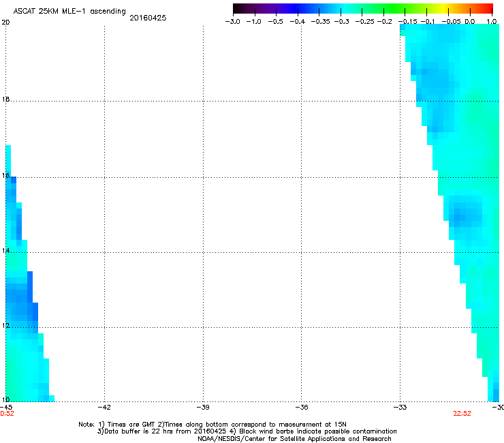The height and width of the screenshot is (443, 504).
Task: Click the longitude label -42
Action: point(104,408)
